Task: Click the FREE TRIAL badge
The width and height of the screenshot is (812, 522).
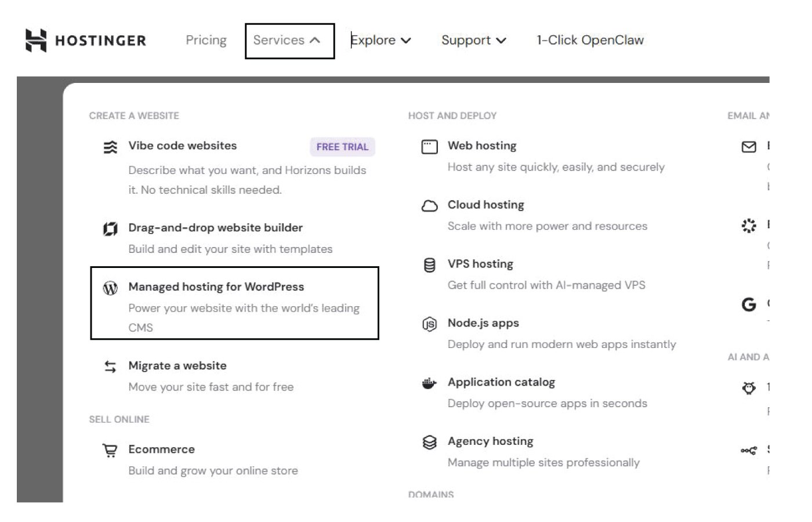Action: point(342,147)
